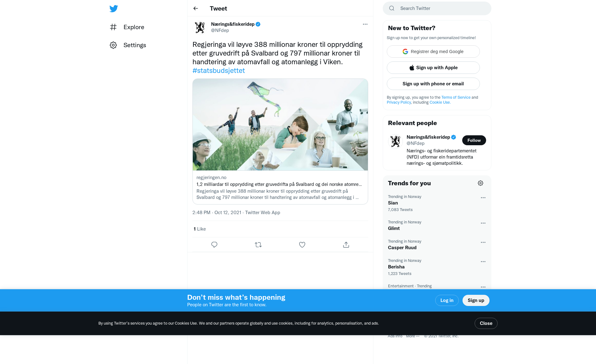Go back using the arrow icon
596x364 pixels.
[x=196, y=8]
